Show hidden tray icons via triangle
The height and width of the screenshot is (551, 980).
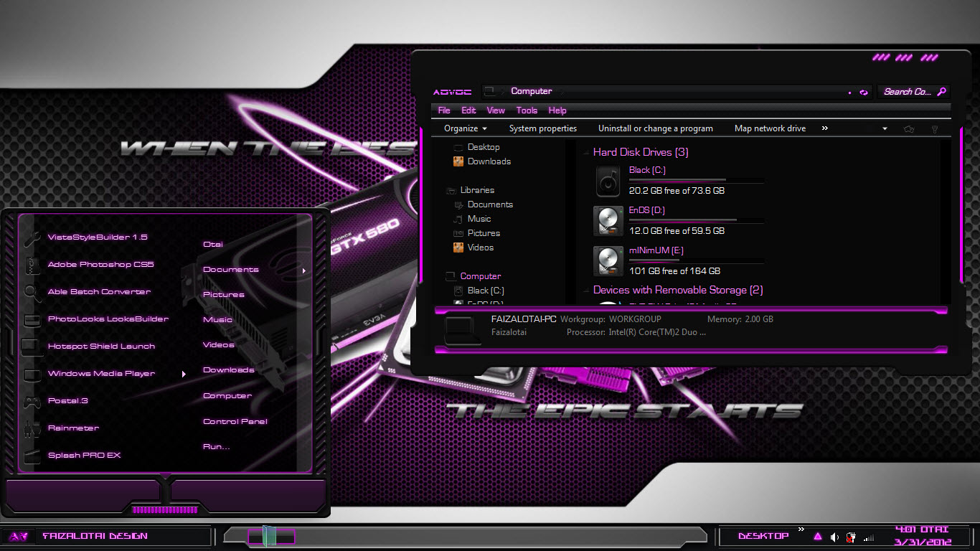(818, 537)
